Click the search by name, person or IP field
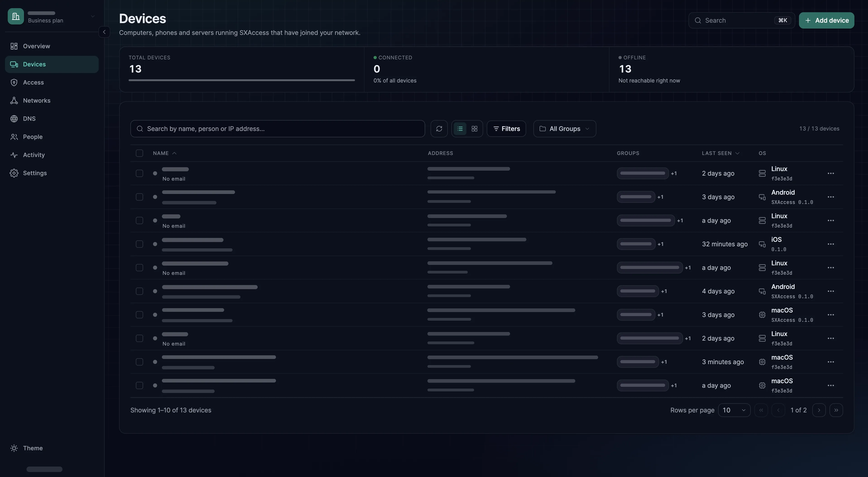This screenshot has width=868, height=477. point(277,129)
